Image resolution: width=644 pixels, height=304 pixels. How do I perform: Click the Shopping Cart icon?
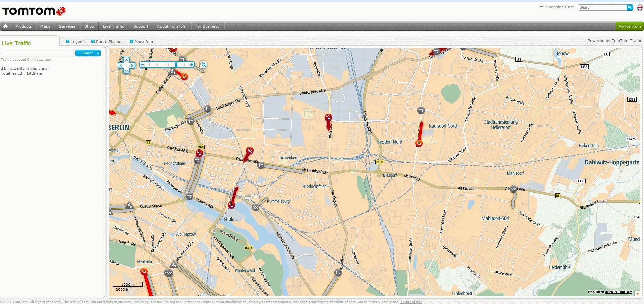[541, 7]
